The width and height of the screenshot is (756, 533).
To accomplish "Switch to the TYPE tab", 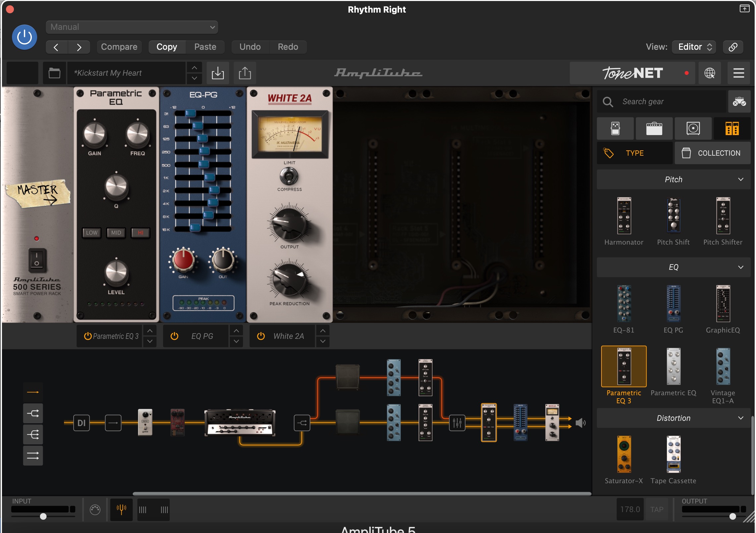I will click(x=635, y=153).
